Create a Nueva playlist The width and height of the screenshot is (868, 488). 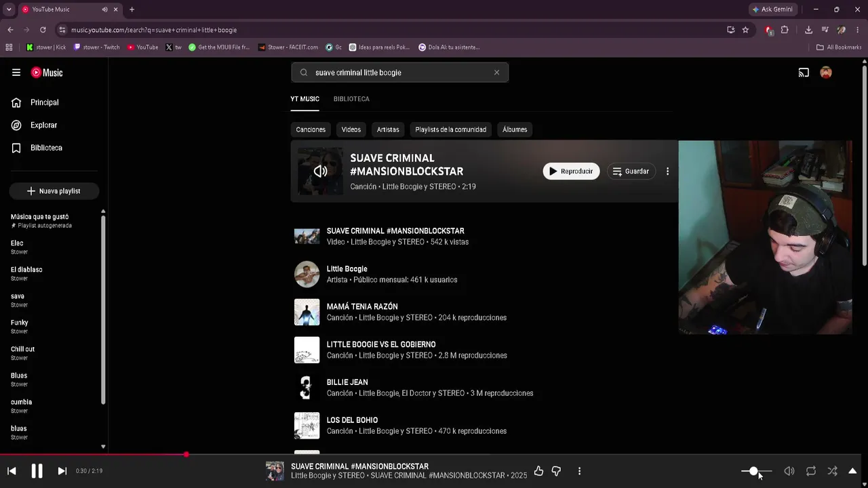click(x=54, y=191)
